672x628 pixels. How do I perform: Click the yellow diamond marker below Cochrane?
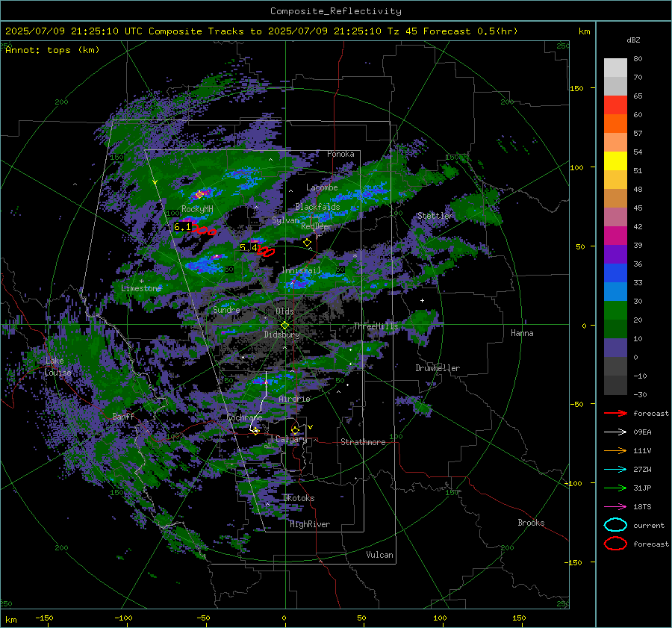pos(255,432)
